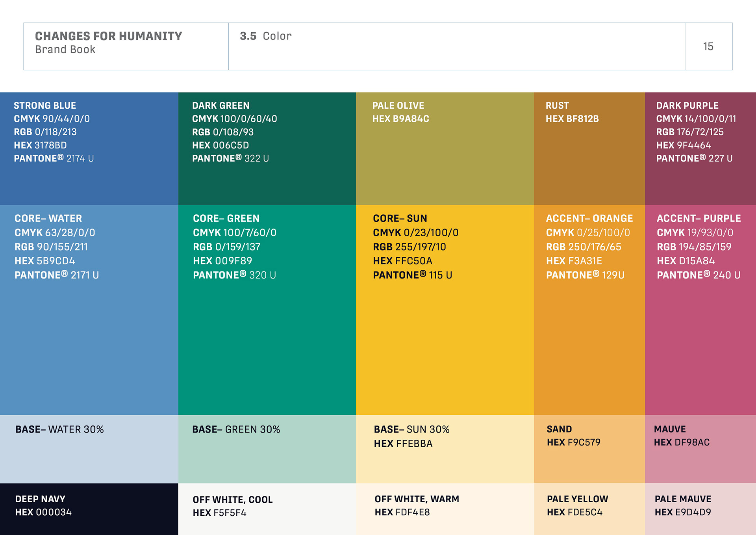Screen dimensions: 756x535
Task: Click the text HEX F9C579
Action: point(574,442)
